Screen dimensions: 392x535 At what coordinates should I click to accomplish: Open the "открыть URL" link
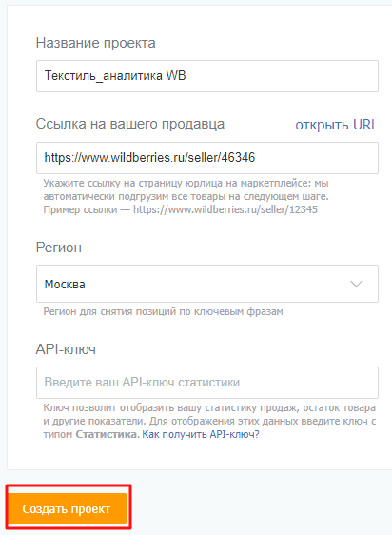(x=337, y=125)
